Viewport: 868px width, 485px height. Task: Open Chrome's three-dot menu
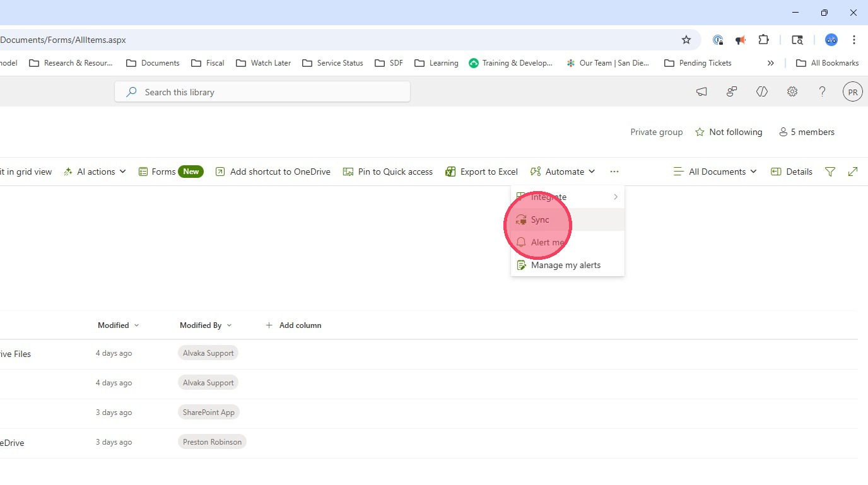click(x=854, y=40)
